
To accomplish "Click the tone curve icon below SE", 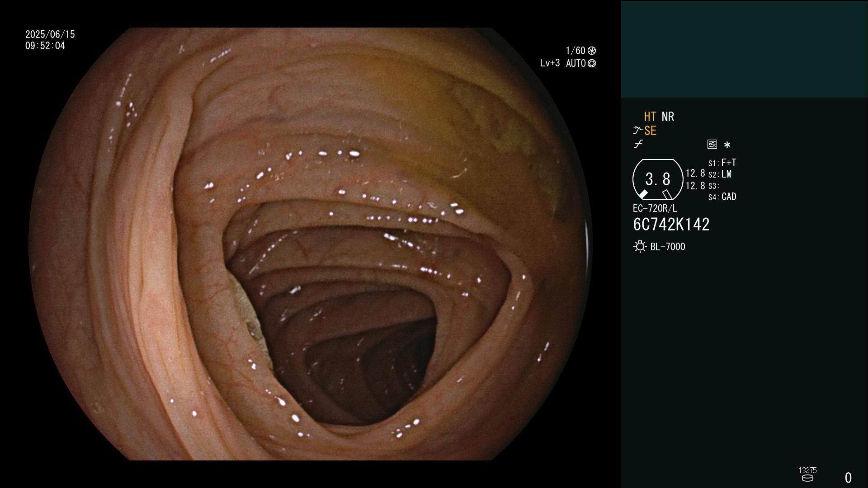I will tap(638, 144).
